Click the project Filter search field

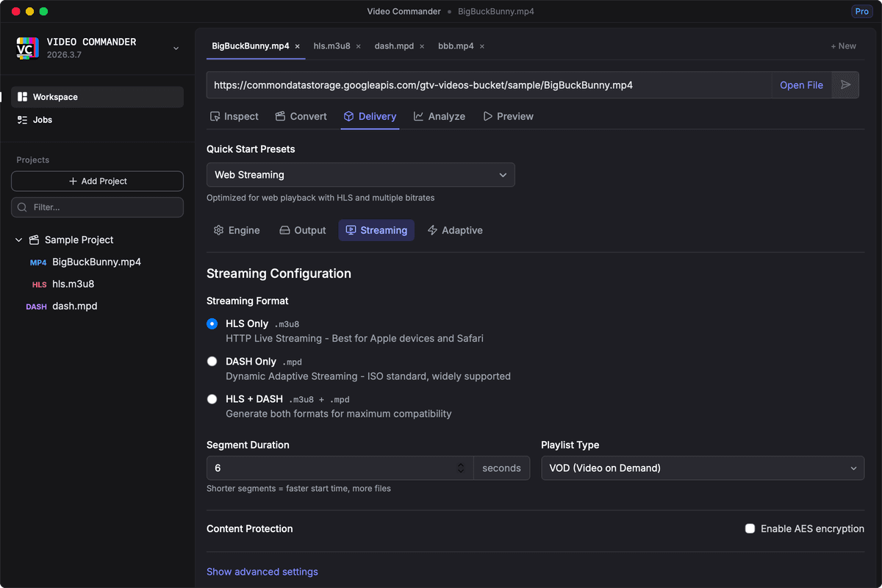(x=97, y=207)
